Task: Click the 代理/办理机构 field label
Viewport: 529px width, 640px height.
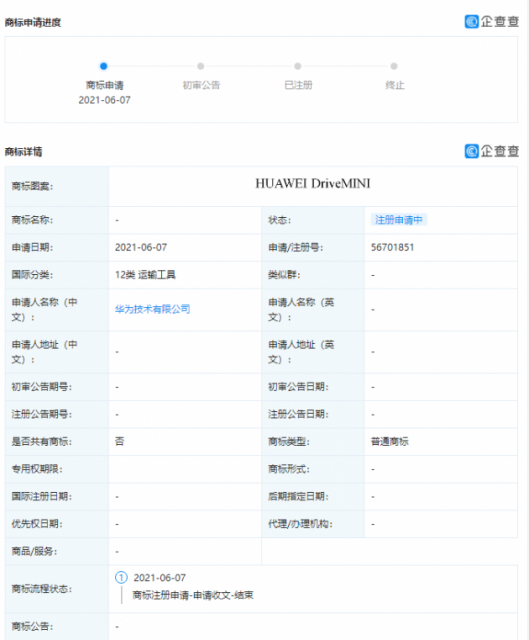Action: coord(300,524)
